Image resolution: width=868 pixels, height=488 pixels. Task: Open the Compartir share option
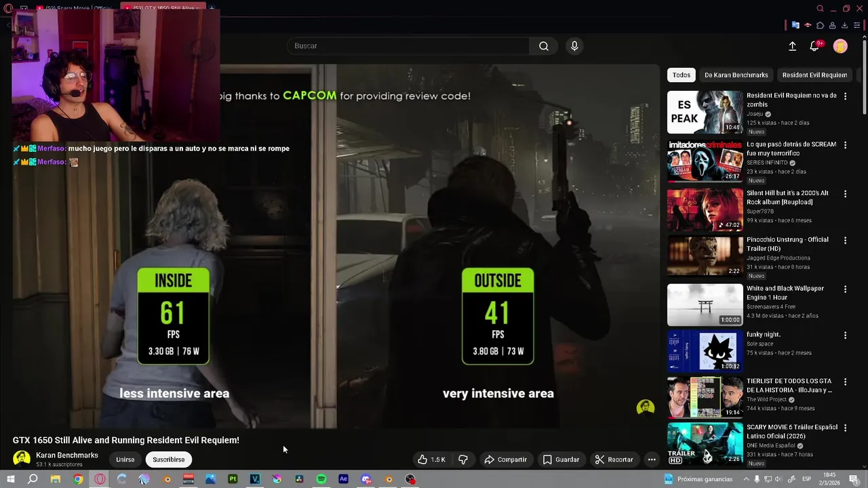pyautogui.click(x=506, y=460)
